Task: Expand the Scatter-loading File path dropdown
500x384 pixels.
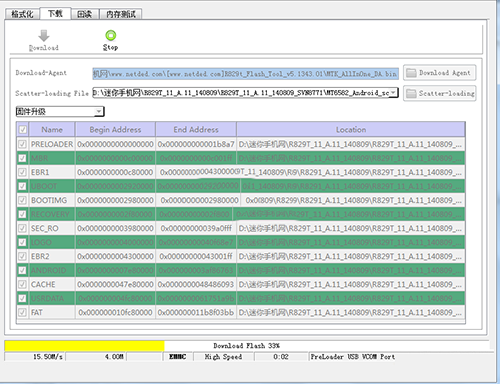Action: coord(394,93)
